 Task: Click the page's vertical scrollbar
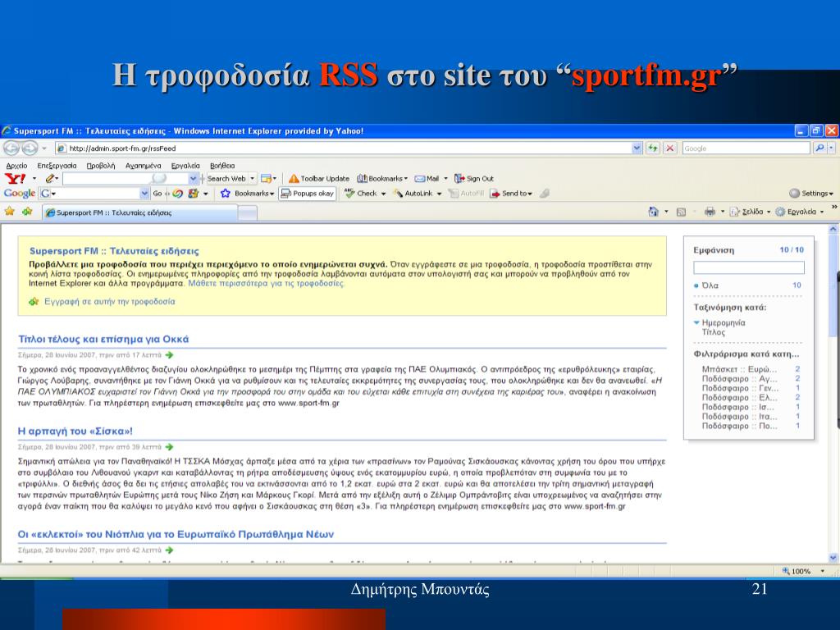point(833,393)
